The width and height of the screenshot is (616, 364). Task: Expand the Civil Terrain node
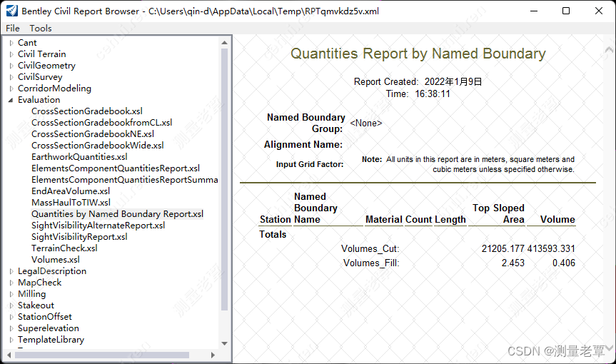click(x=11, y=54)
